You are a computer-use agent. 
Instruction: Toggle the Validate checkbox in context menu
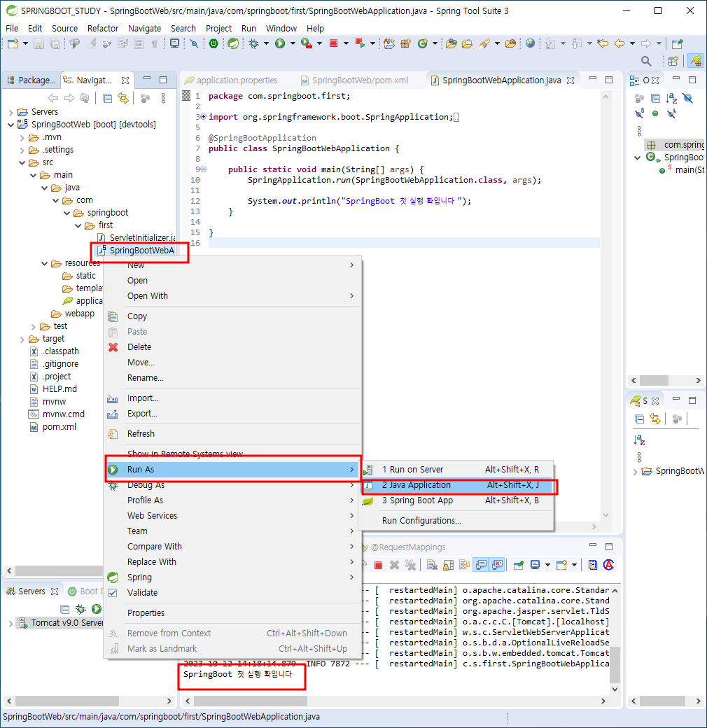[x=112, y=593]
